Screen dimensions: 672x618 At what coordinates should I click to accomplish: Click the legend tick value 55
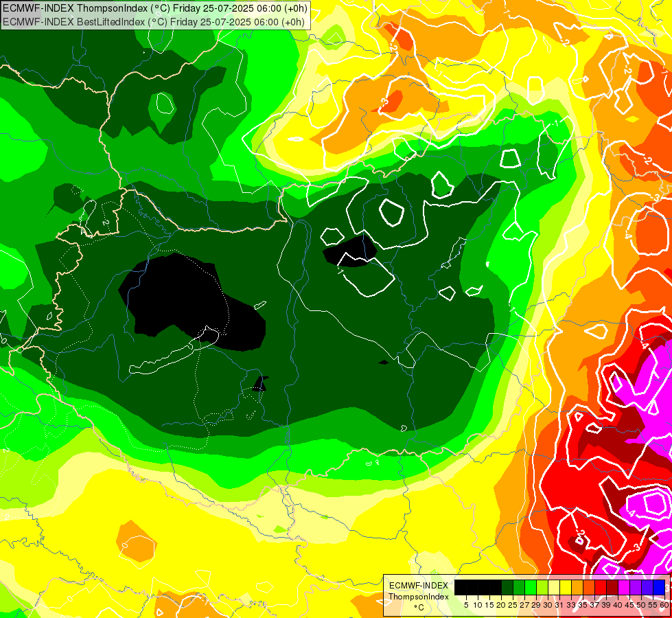coord(653,605)
